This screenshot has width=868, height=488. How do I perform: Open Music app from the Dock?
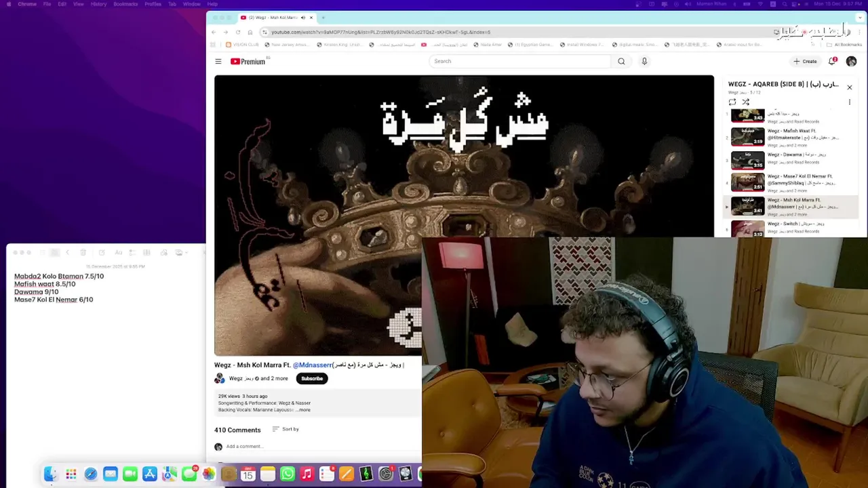click(x=307, y=474)
